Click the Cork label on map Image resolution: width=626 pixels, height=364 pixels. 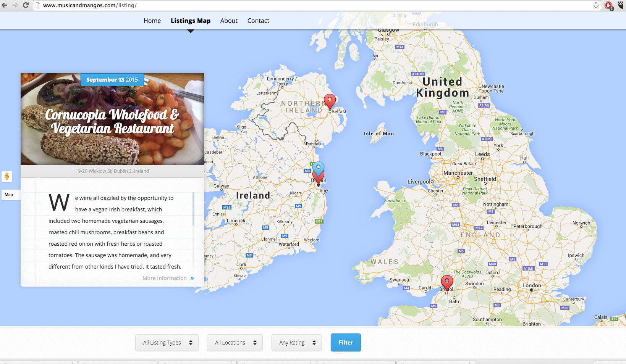[x=241, y=264]
